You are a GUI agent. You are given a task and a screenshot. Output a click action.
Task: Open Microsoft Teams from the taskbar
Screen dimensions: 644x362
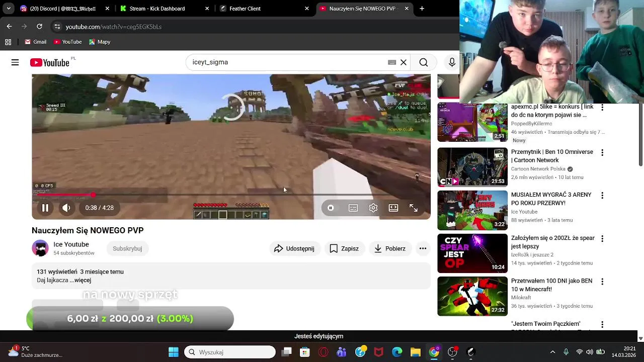(342, 352)
